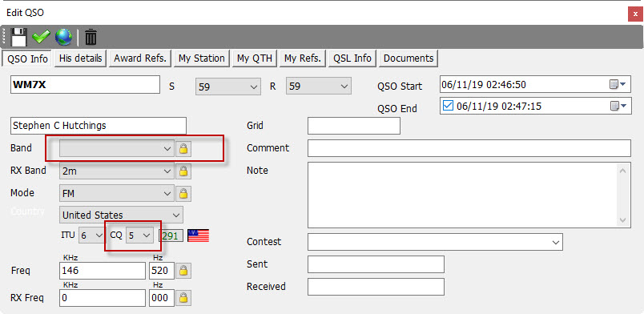Open the Award Refs. tab
This screenshot has width=644, height=314.
(140, 58)
